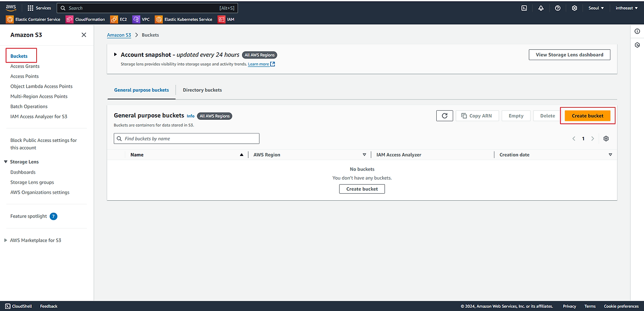This screenshot has width=644, height=311.
Task: Open the settings gear in top bar
Action: [575, 8]
